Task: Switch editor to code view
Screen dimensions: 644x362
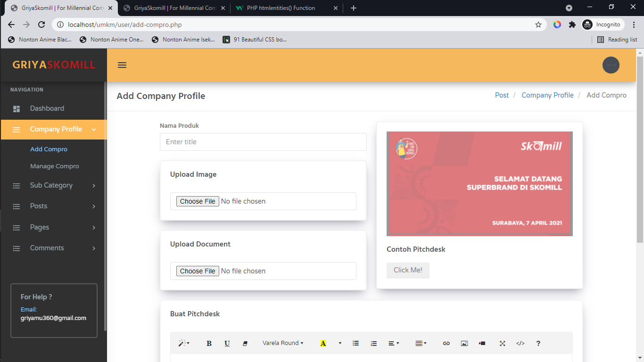Action: coord(520,344)
